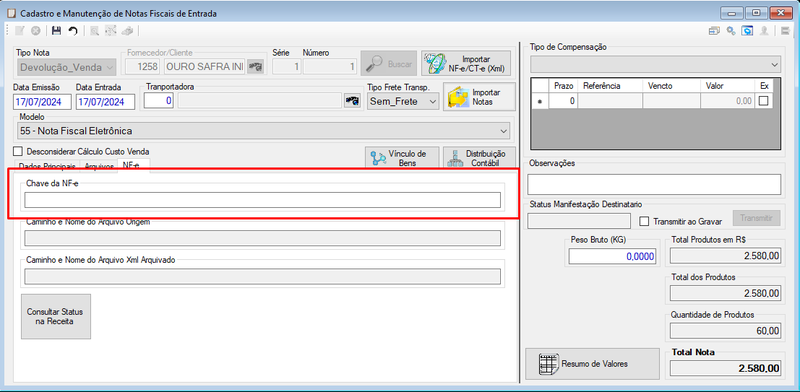The width and height of the screenshot is (800, 392).
Task: Click the Peso Bruto (KG) field
Action: point(613,257)
